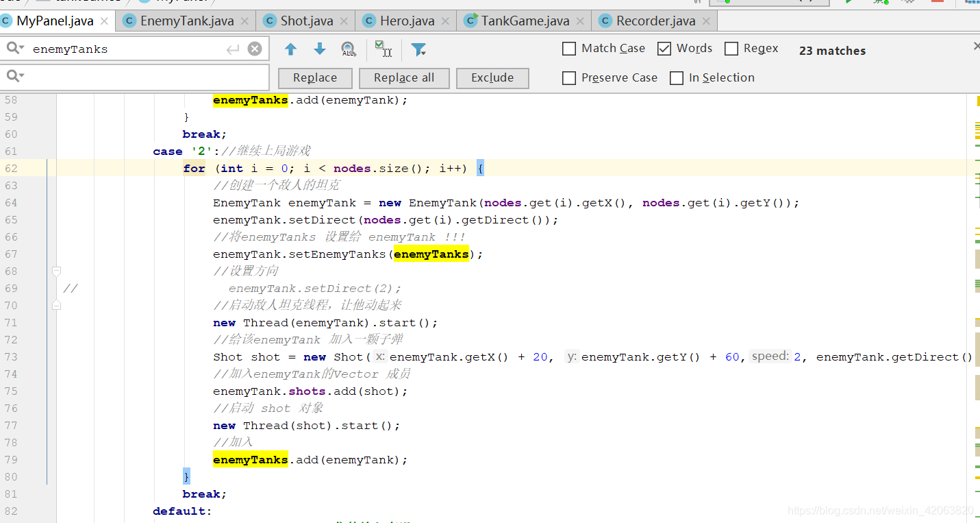Click the closing brace on line 80
This screenshot has width=980, height=523.
(186, 477)
